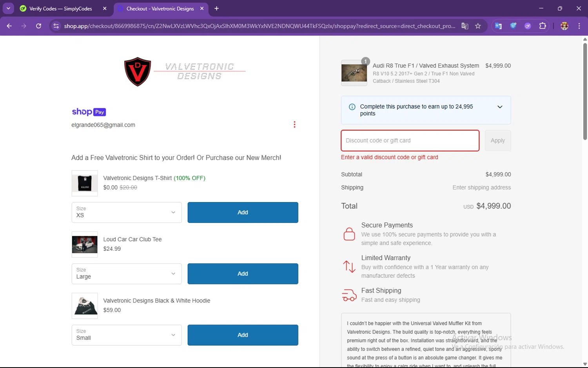
Task: Open the Chrome profile avatar
Action: [564, 26]
